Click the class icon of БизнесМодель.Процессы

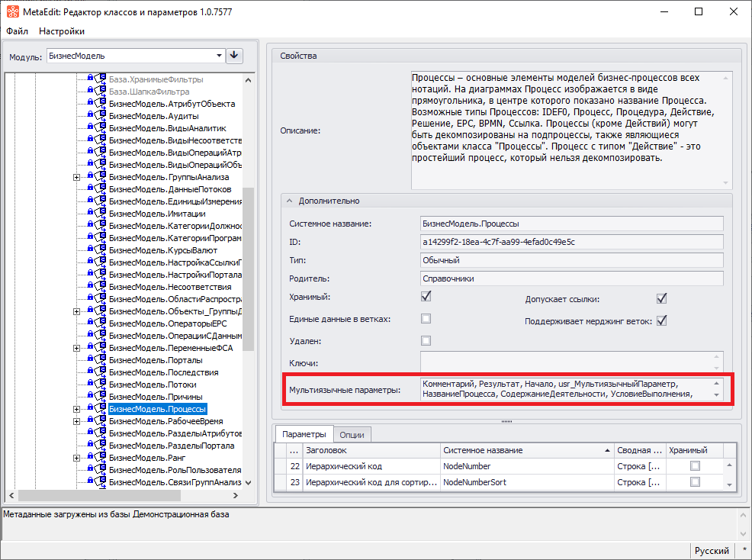point(101,409)
